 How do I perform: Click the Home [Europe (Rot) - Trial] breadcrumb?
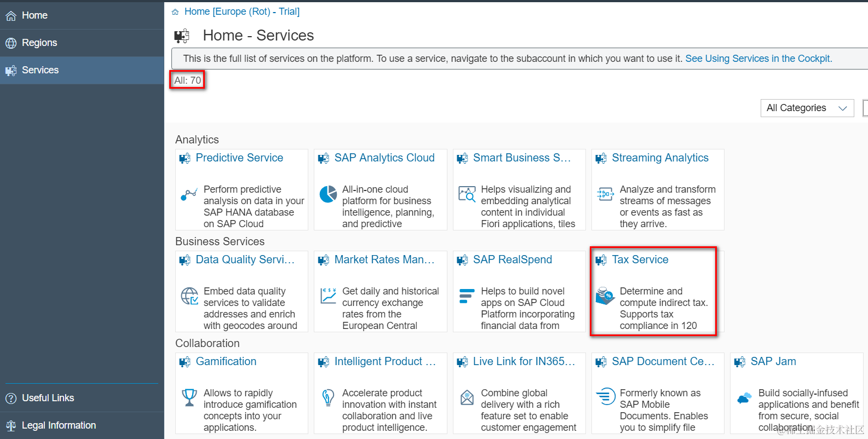click(x=242, y=11)
